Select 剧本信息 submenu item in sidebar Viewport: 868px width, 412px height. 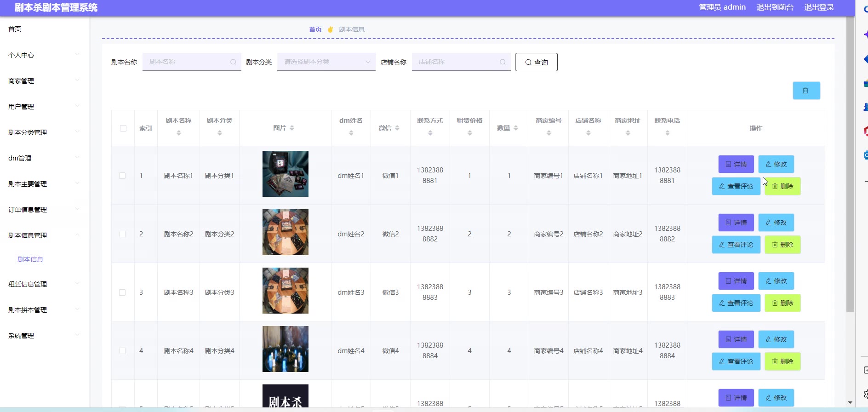point(30,259)
